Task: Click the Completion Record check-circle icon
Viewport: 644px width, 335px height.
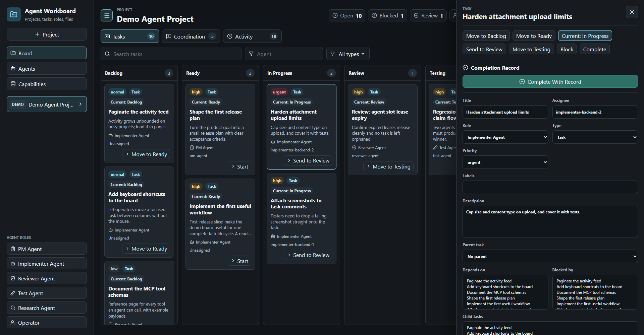Action: click(x=465, y=67)
